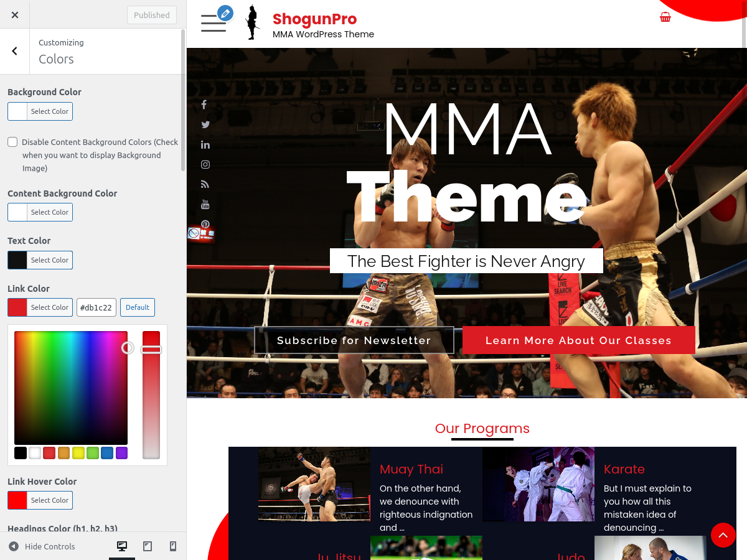Open the hamburger navigation menu

[x=214, y=23]
